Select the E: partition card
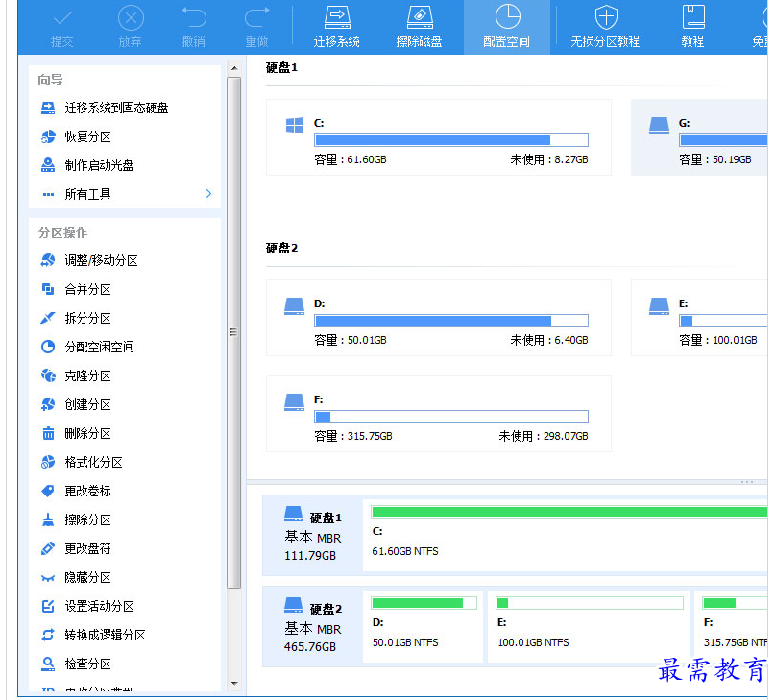 (699, 318)
